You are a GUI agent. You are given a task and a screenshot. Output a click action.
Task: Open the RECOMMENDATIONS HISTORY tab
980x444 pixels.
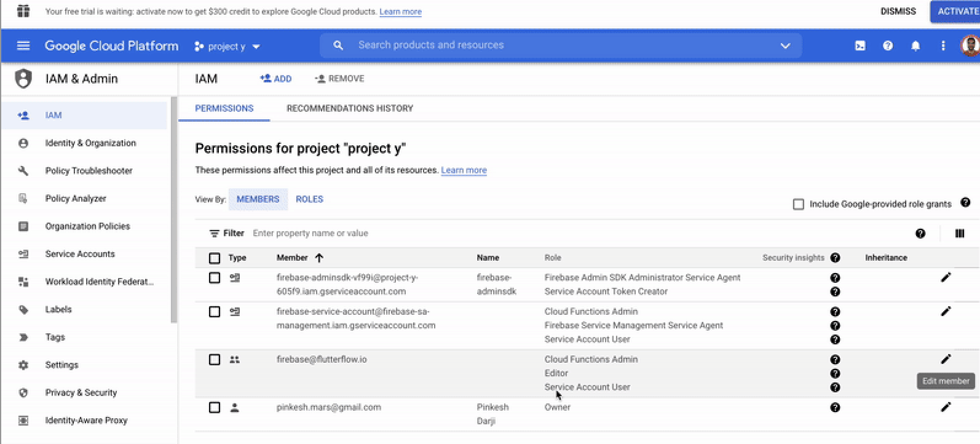350,108
